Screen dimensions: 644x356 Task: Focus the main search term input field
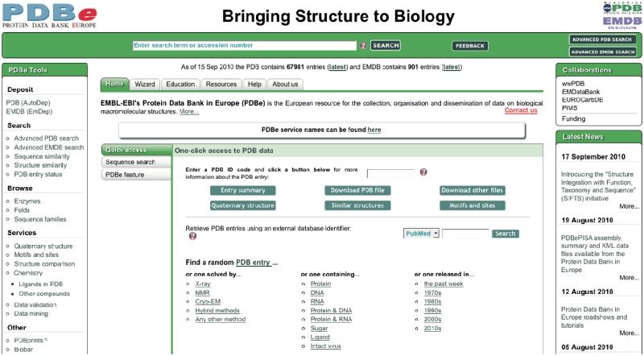pyautogui.click(x=245, y=46)
